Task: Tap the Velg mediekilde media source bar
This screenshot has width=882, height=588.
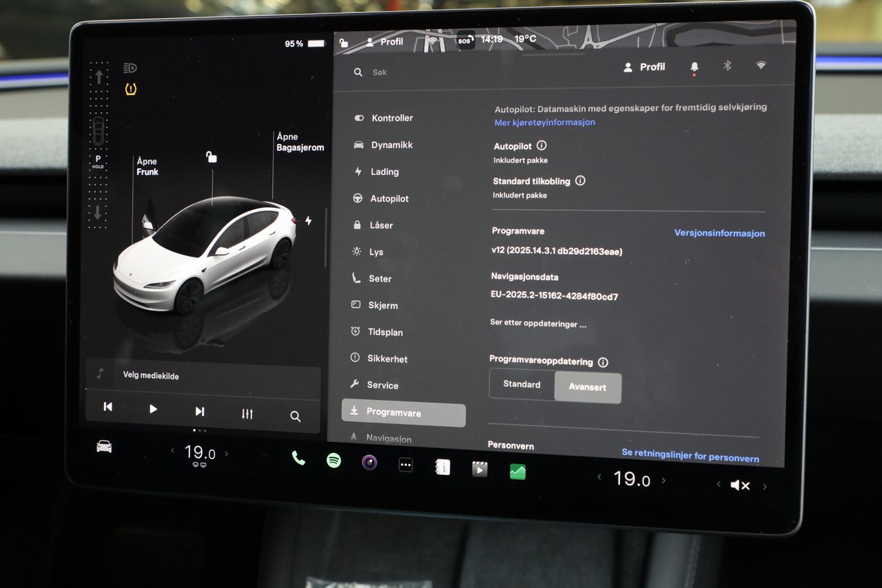Action: 203,377
